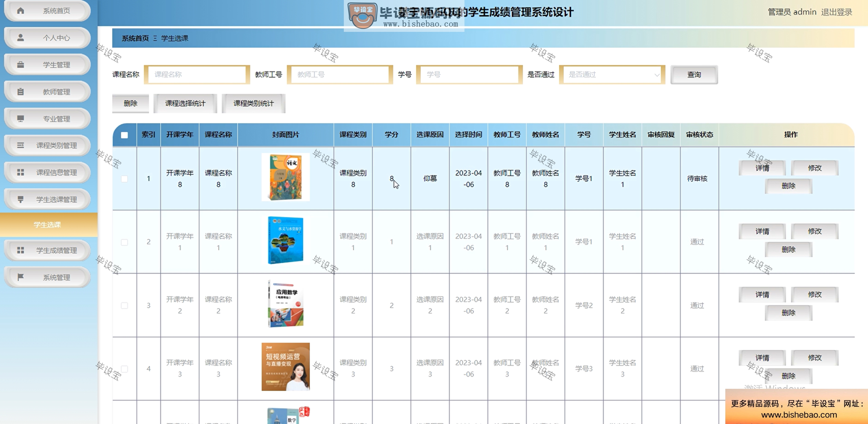Open 课程类别统计 statistics
The width and height of the screenshot is (868, 424).
point(254,103)
